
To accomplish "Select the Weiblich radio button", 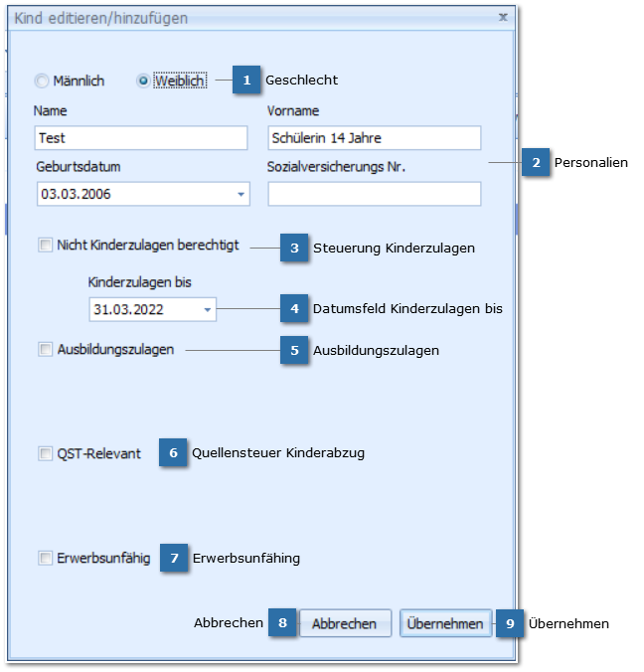I will point(144,82).
